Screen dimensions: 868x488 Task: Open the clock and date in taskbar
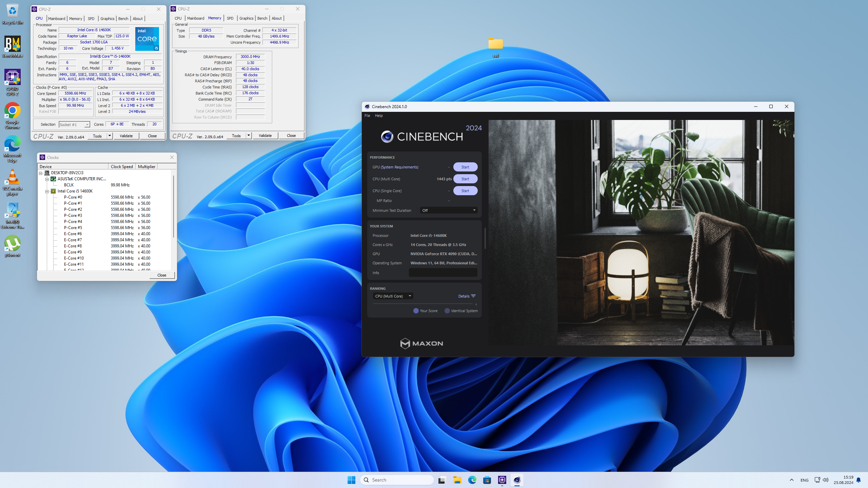pos(844,480)
